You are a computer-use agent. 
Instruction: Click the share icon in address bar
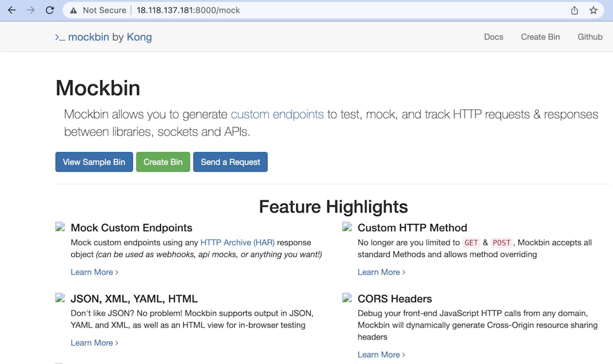click(x=574, y=10)
